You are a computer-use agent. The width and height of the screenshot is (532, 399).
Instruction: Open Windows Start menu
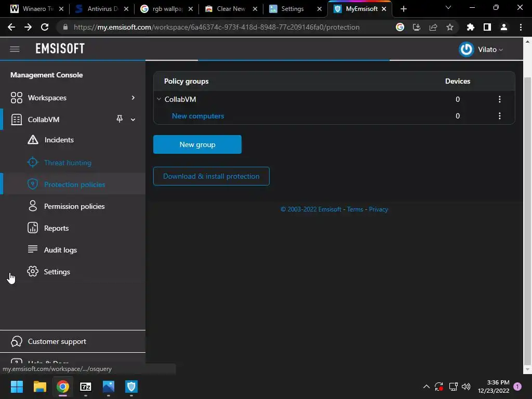(17, 387)
